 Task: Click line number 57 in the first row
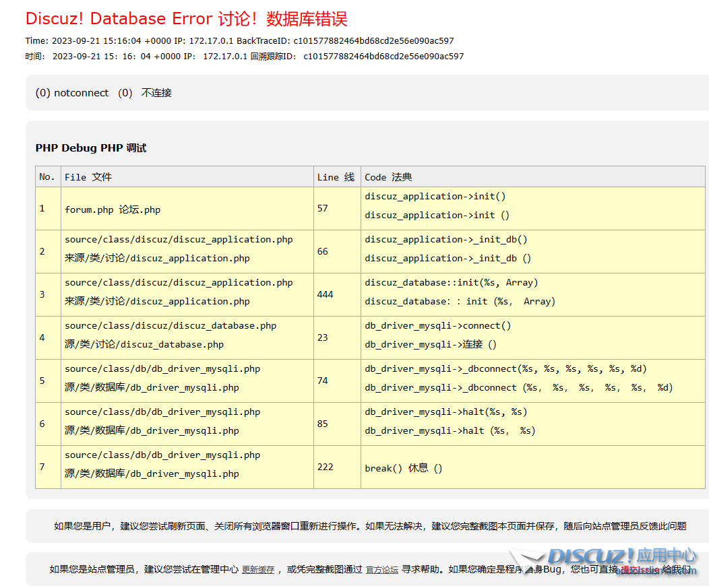(x=323, y=208)
